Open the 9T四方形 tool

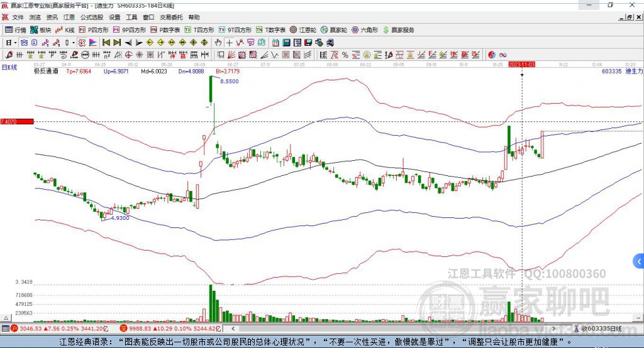pyautogui.click(x=235, y=30)
